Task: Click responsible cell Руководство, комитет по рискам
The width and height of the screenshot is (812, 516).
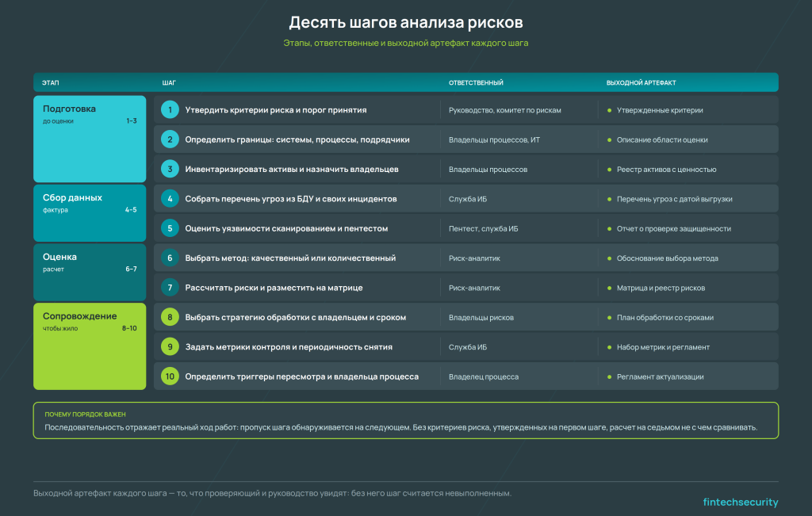Action: 505,110
